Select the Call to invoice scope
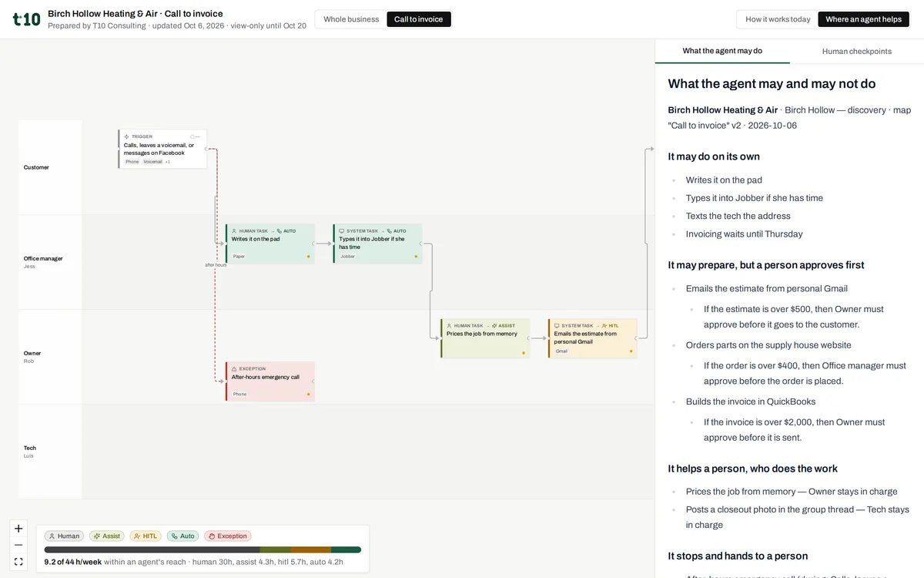The width and height of the screenshot is (924, 578). point(419,19)
